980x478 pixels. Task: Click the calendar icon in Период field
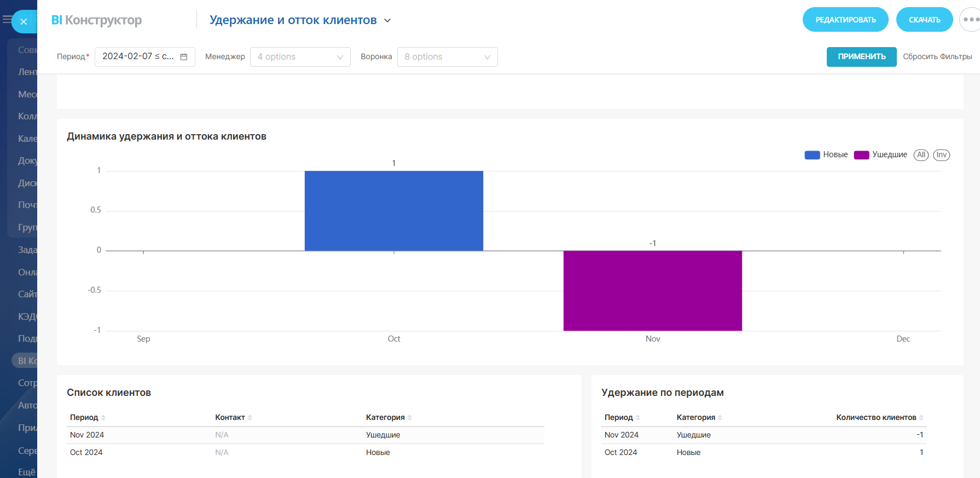(x=184, y=57)
